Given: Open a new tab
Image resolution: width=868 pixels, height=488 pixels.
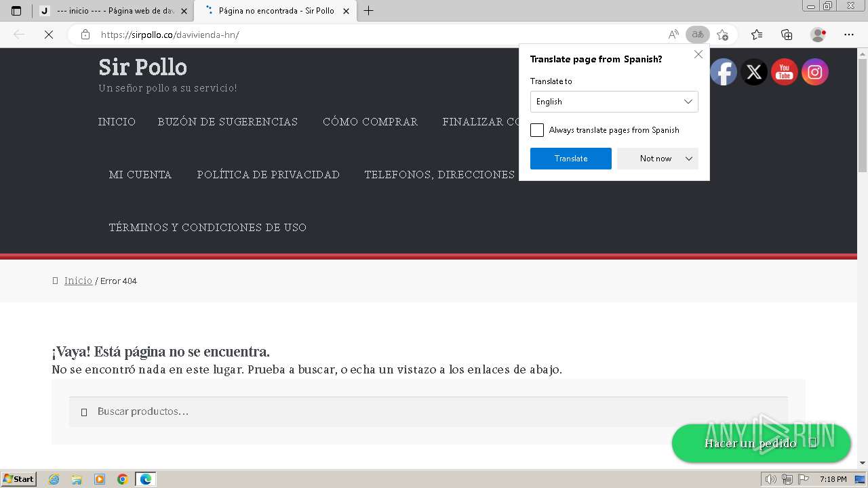Looking at the screenshot, I should click(x=368, y=11).
